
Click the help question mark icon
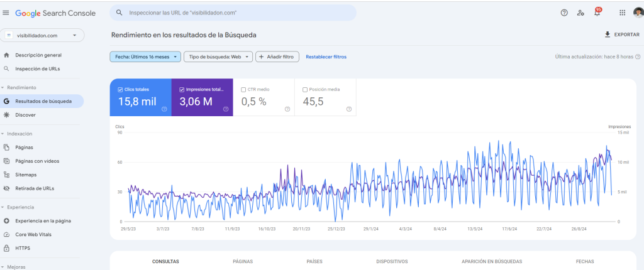tap(563, 13)
